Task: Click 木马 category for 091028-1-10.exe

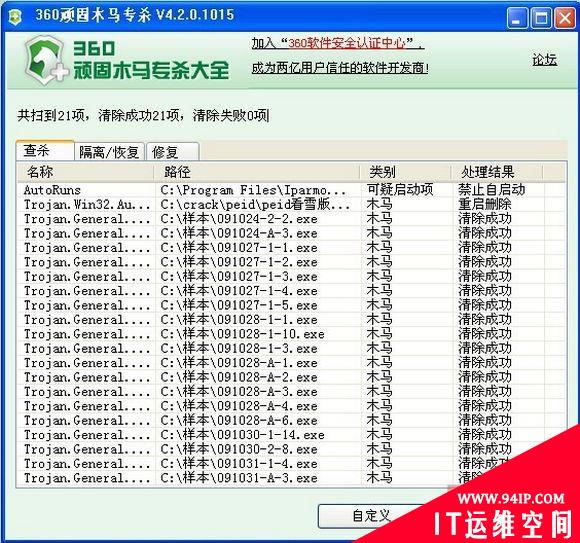Action: pyautogui.click(x=379, y=334)
